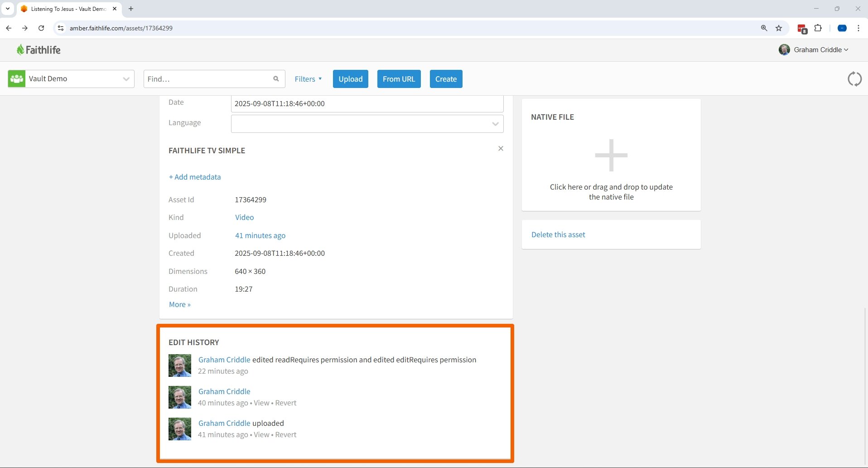Open the tab search dropdown arrow
Screen dimensions: 868x468
8,9
